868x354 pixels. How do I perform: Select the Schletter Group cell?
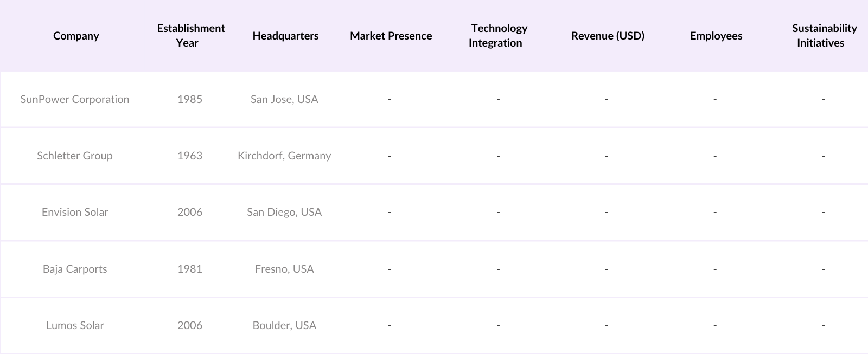click(75, 156)
